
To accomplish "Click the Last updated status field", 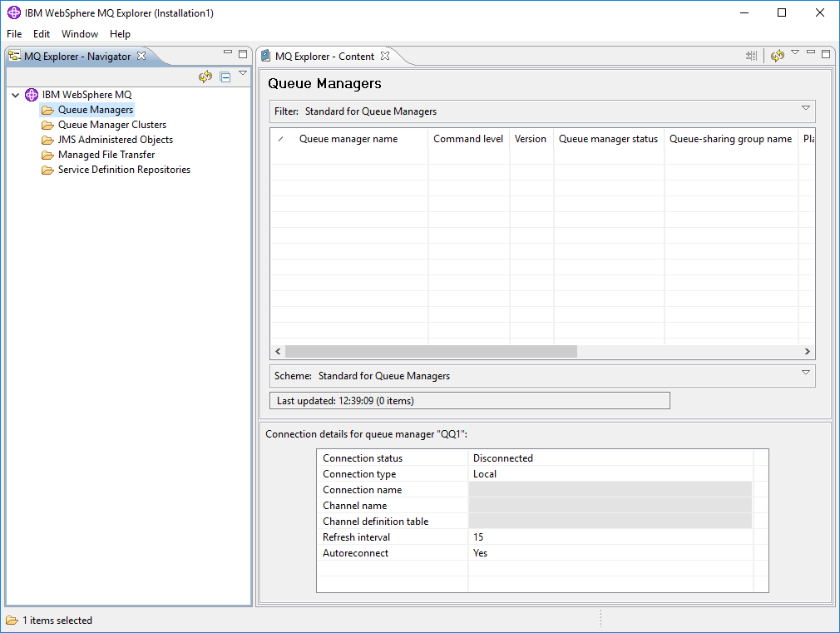I will pos(470,401).
